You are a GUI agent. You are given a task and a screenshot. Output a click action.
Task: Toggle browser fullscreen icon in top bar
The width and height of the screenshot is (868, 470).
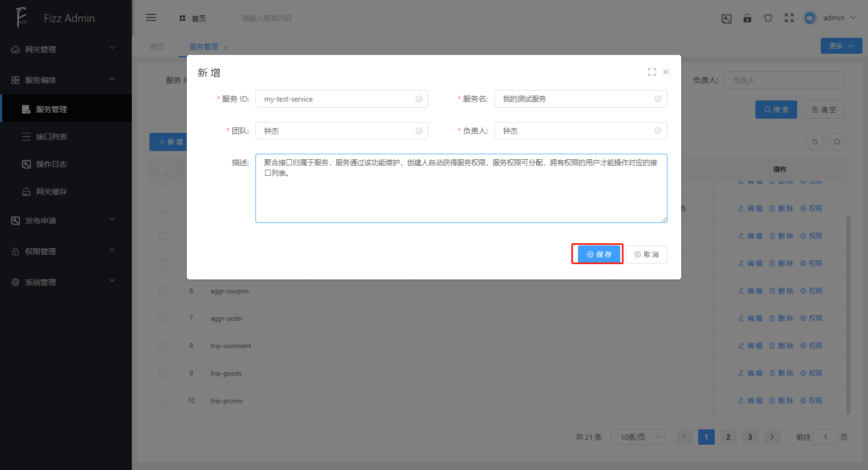point(789,18)
